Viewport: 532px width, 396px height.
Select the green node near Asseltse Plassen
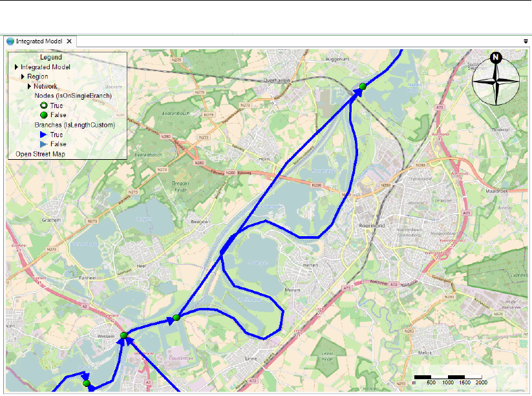pyautogui.click(x=363, y=86)
